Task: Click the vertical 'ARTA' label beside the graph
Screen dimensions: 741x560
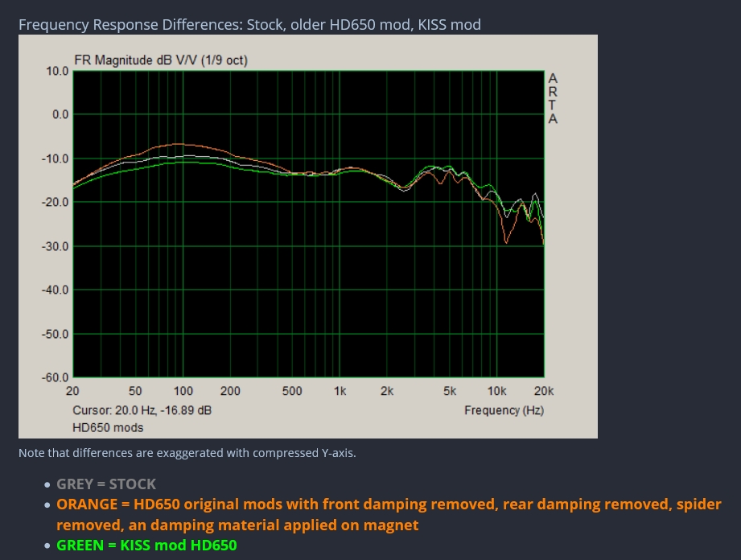Action: click(x=553, y=98)
